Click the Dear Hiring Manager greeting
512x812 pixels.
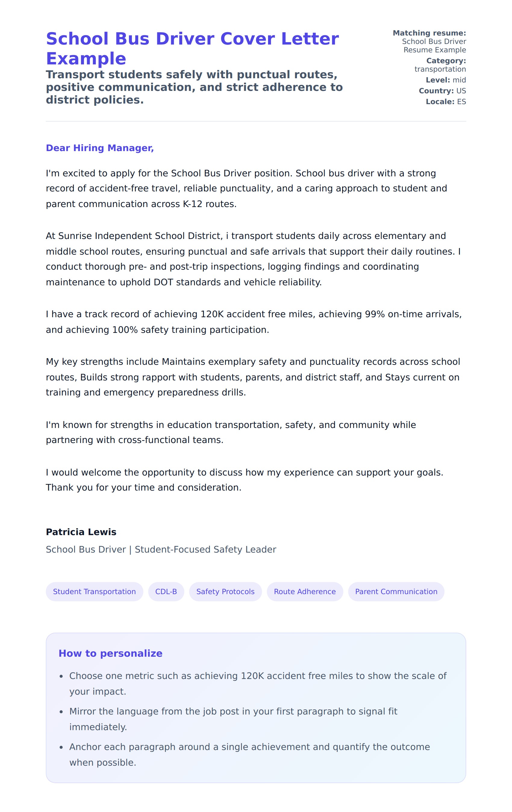[100, 148]
